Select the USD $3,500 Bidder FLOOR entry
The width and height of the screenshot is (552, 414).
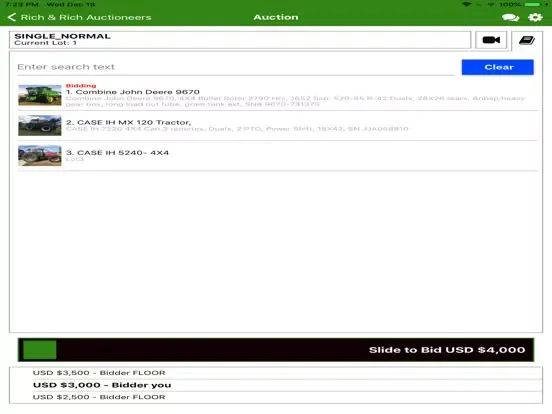click(276, 373)
